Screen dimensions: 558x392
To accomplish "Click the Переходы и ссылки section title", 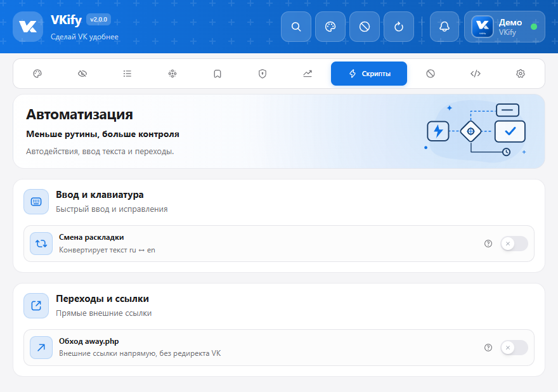I will (x=102, y=299).
